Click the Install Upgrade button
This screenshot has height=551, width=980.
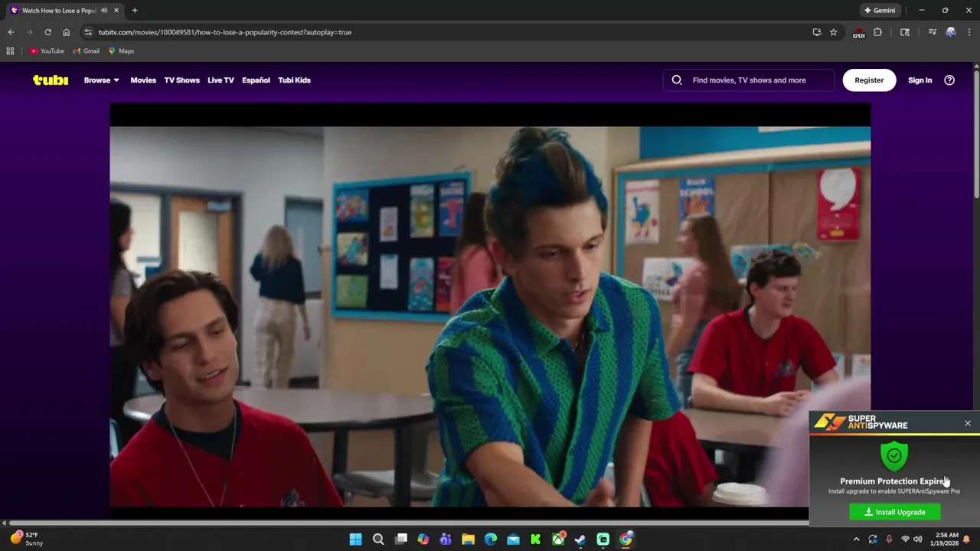click(x=895, y=512)
